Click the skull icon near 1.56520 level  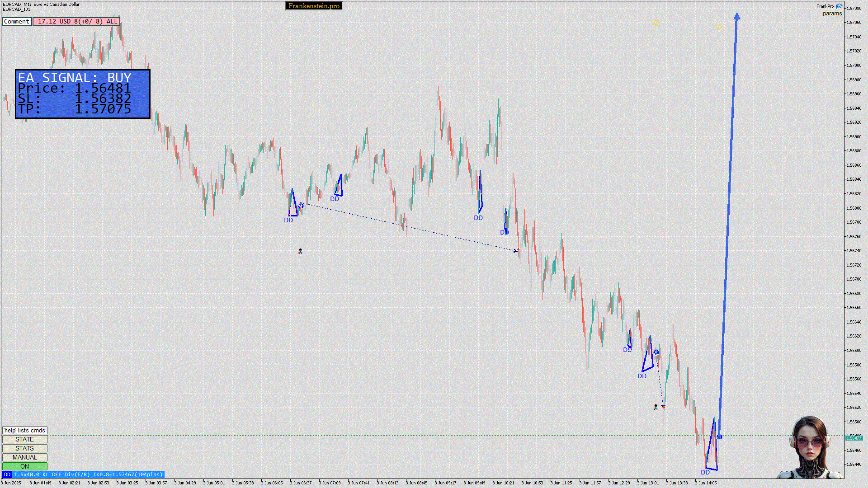coord(656,407)
